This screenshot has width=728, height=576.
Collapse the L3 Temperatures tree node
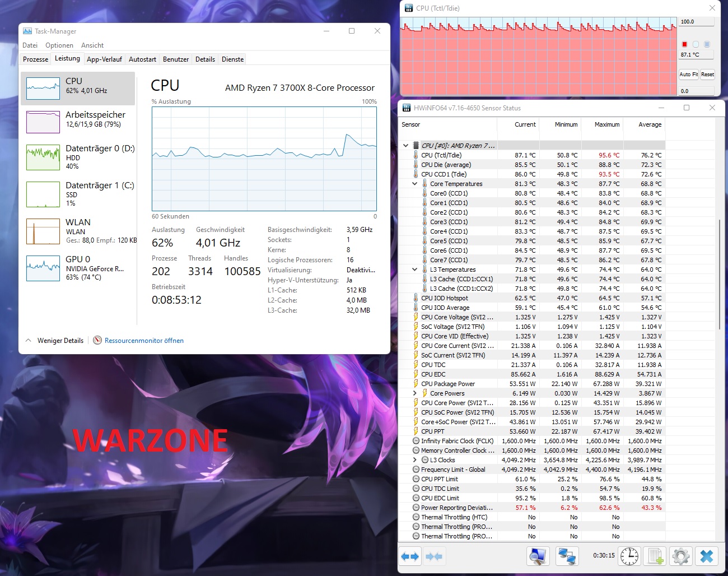click(415, 270)
